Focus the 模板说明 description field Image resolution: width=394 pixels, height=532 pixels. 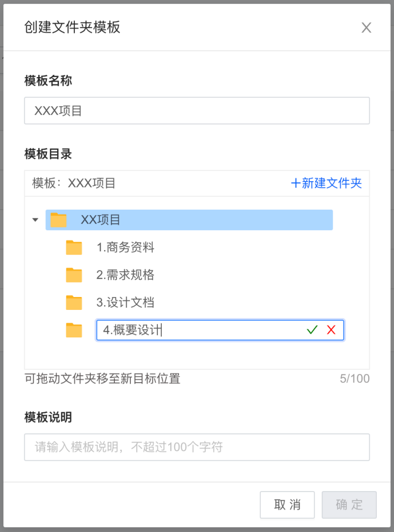click(x=197, y=447)
